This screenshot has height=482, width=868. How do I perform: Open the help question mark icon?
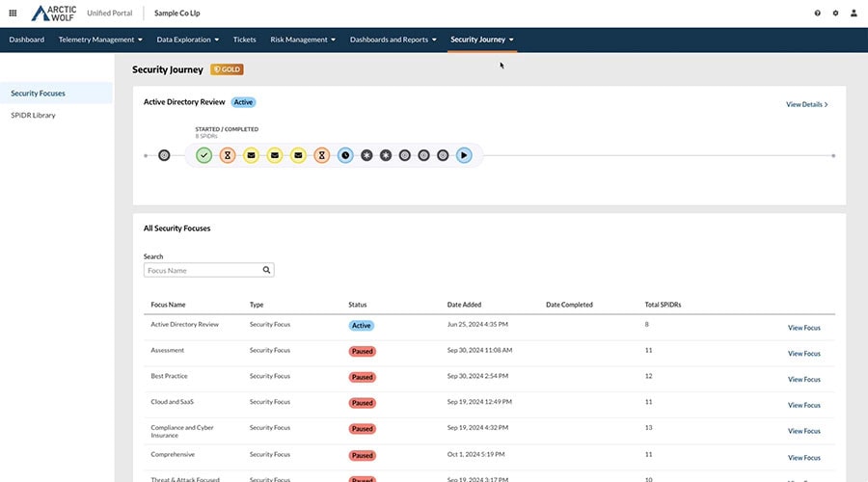click(817, 13)
